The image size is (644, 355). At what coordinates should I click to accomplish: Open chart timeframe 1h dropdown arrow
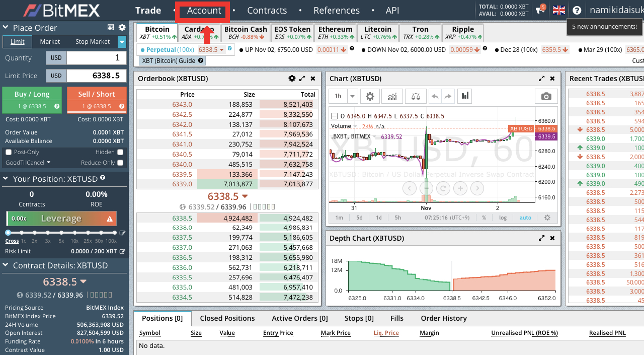pos(352,96)
